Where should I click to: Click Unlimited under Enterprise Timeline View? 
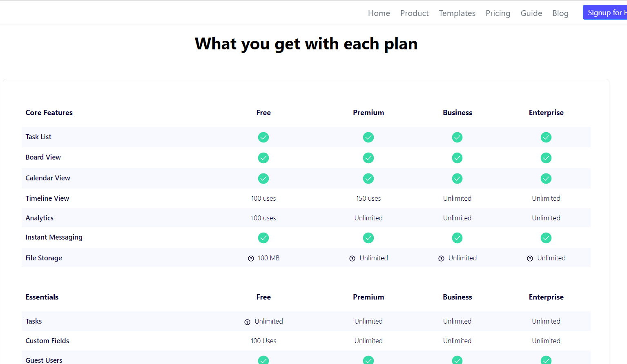546,198
